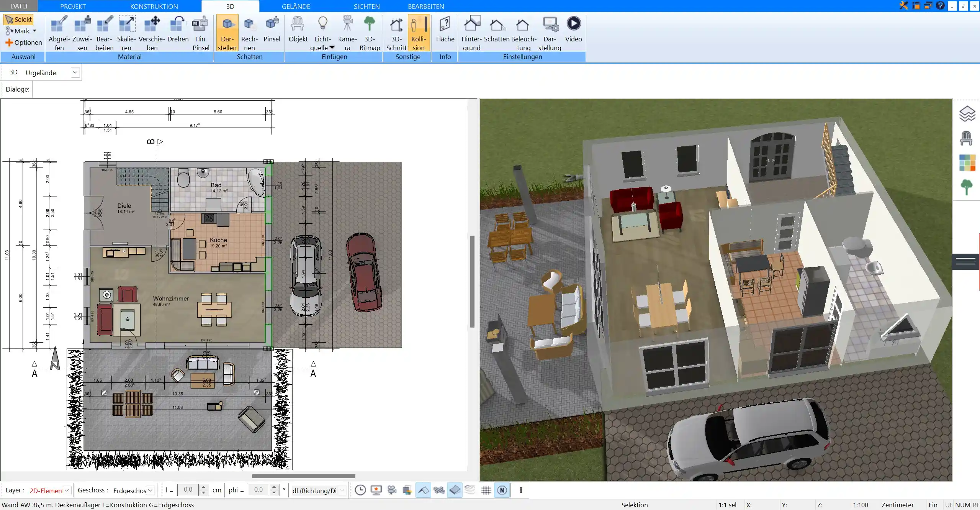Switch to the PROJEKT tab
This screenshot has width=980, height=510.
(x=73, y=6)
